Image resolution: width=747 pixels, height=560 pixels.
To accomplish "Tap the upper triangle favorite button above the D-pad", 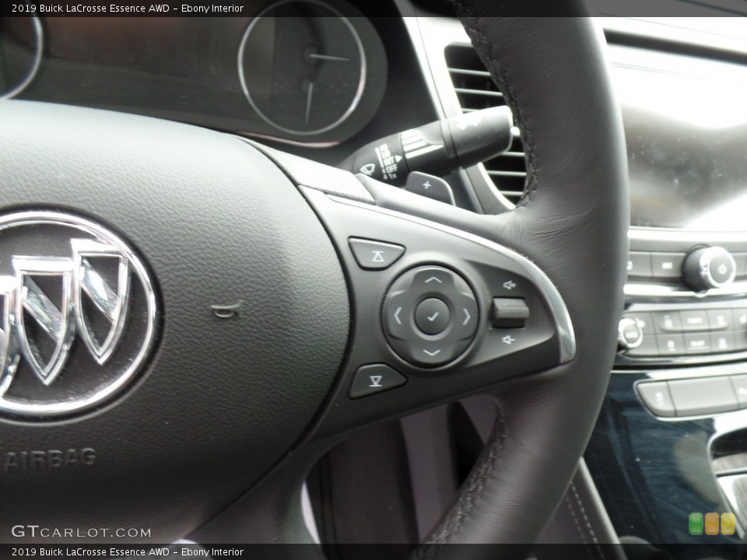I will [x=376, y=253].
